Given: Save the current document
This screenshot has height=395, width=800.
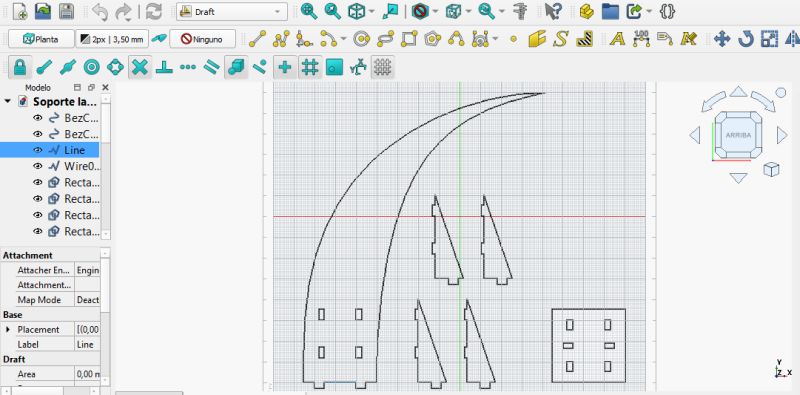Looking at the screenshot, I should click(x=66, y=11).
